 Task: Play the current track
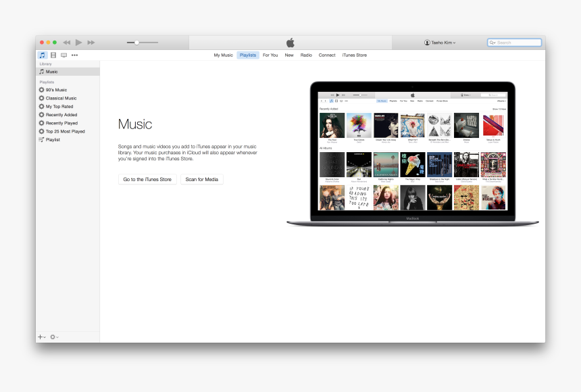[x=78, y=42]
